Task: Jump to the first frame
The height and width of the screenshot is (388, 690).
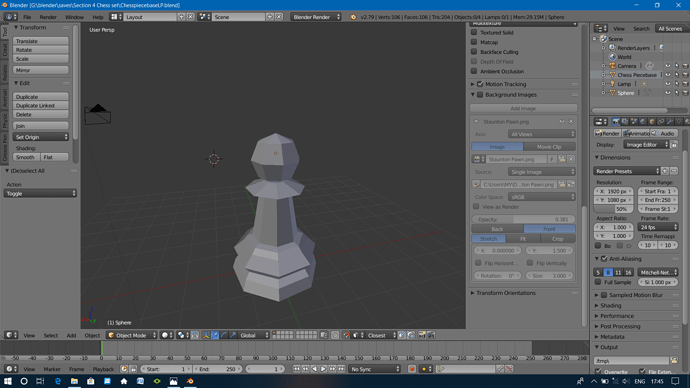Action: point(297,369)
